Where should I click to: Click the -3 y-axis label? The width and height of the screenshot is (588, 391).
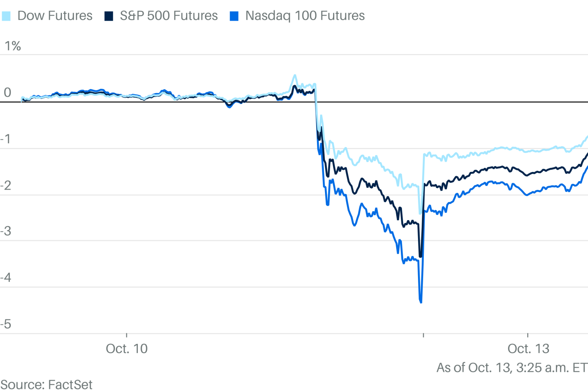point(6,231)
